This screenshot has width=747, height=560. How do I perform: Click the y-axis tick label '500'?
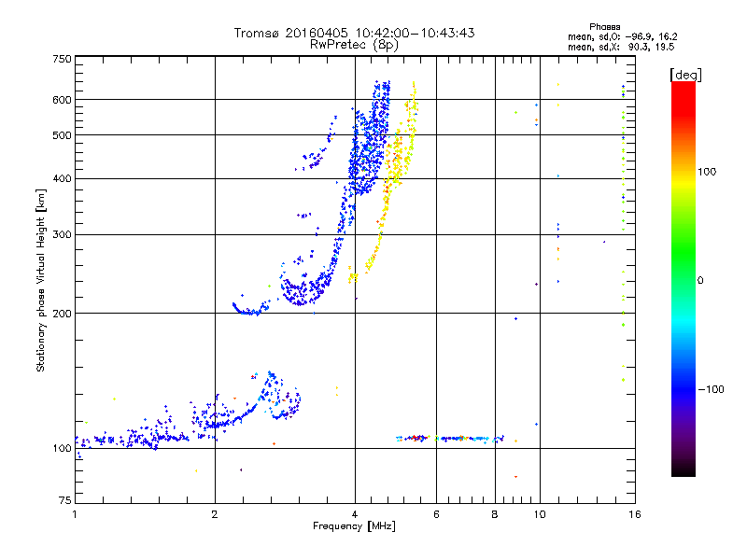[x=62, y=135]
